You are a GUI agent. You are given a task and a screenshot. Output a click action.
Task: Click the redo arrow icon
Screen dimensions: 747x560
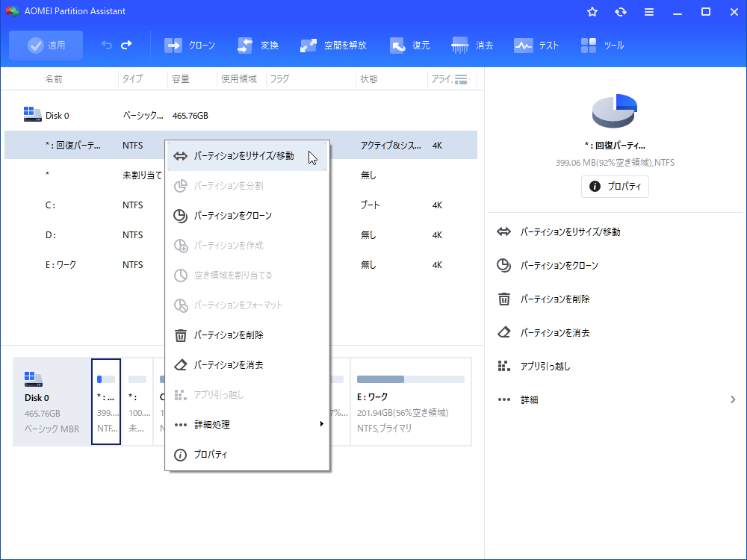(126, 46)
